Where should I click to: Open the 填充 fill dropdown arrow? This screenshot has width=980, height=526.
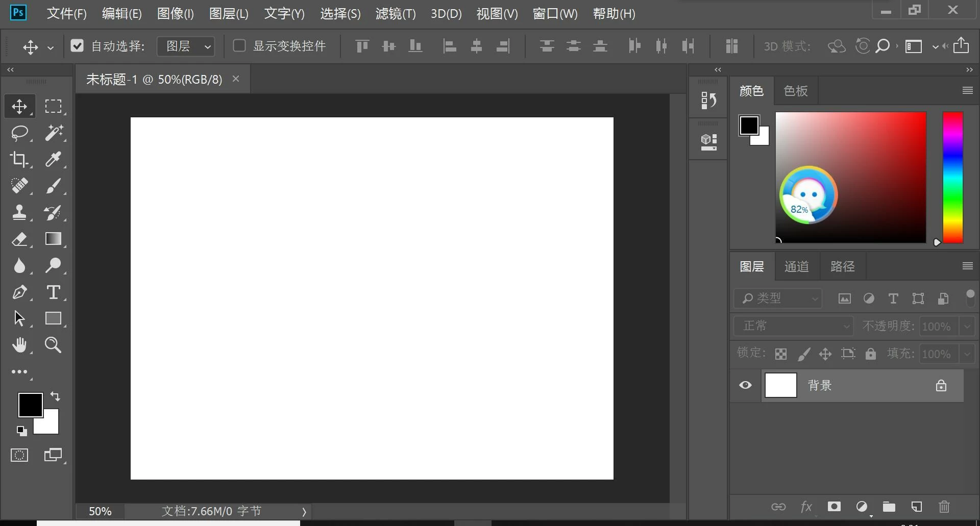click(967, 354)
